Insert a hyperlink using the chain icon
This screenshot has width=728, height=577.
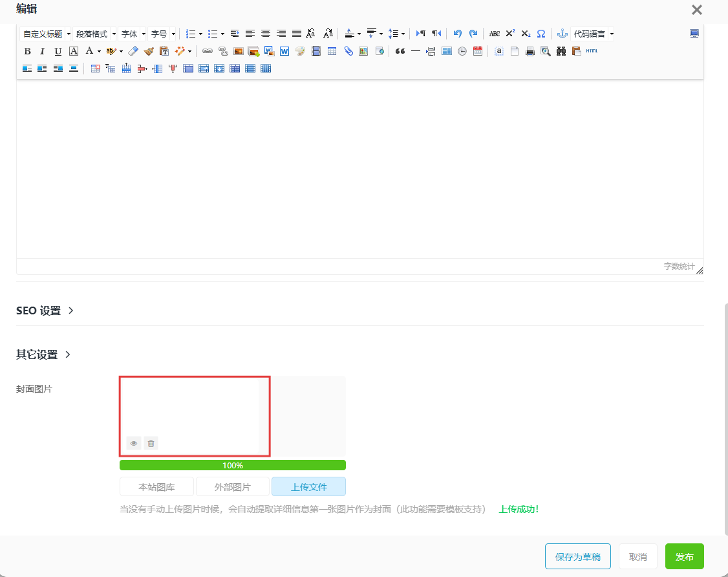pyautogui.click(x=208, y=51)
